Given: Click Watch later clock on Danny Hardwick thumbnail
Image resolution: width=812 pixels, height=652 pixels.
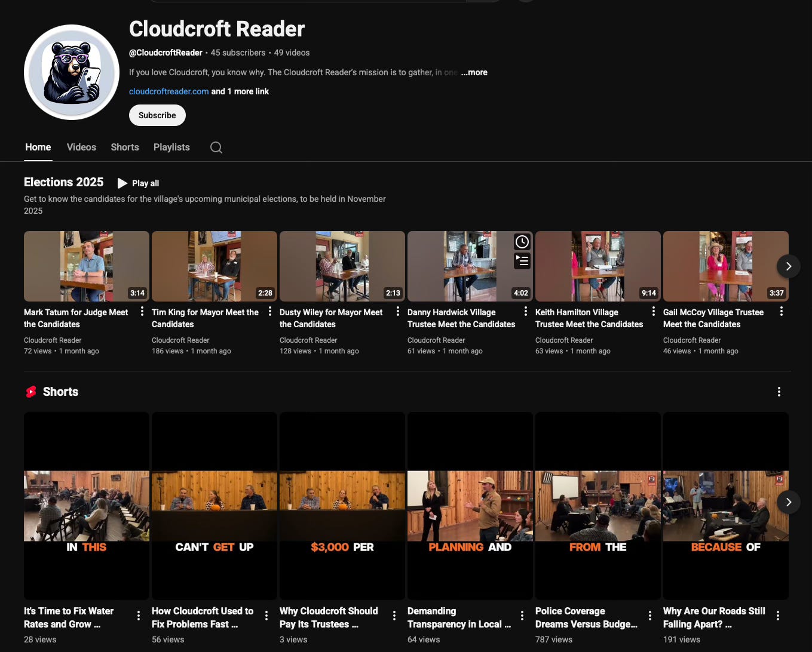Looking at the screenshot, I should 522,242.
